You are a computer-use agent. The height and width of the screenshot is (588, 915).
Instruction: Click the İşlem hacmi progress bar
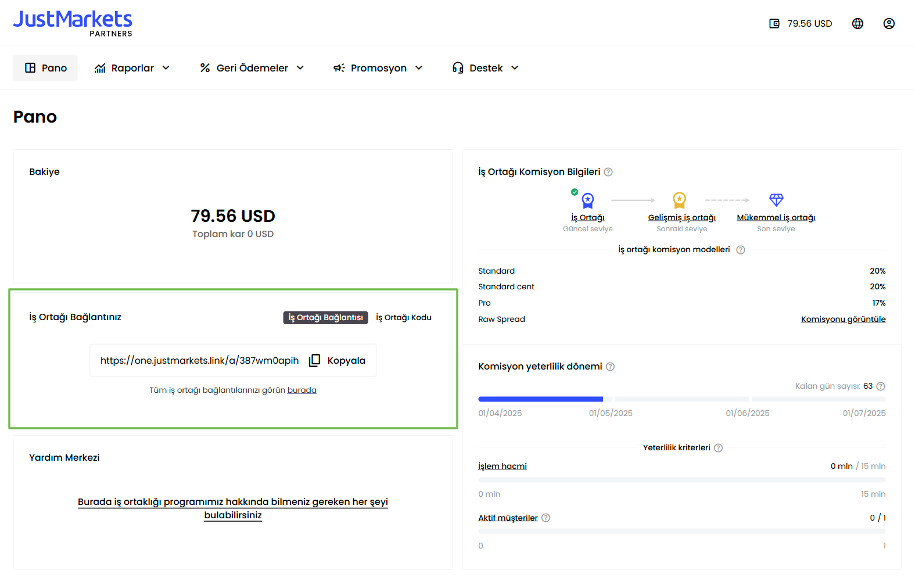click(x=682, y=480)
